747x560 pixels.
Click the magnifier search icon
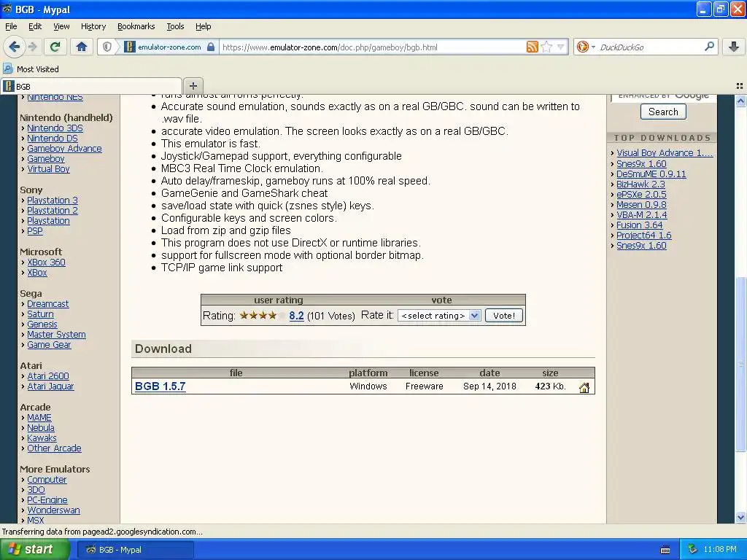point(709,47)
